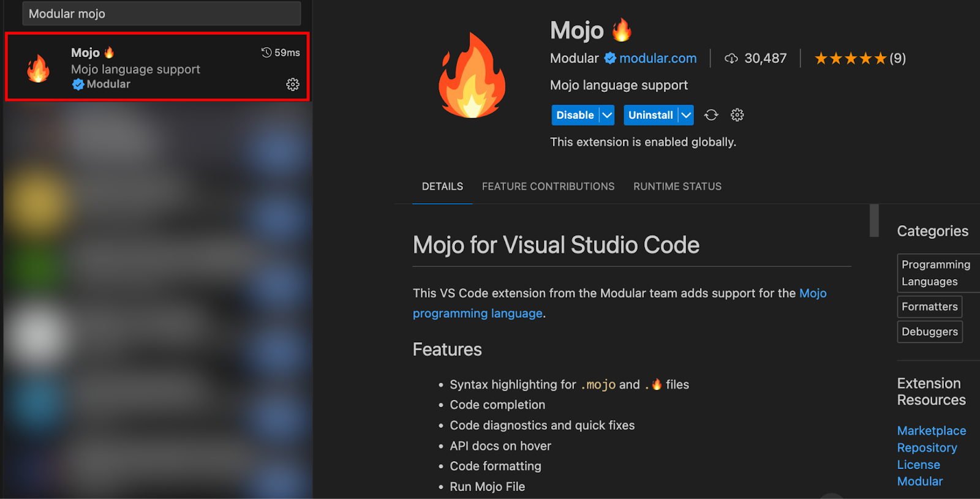Click the activation time clock icon 59ms

[266, 53]
